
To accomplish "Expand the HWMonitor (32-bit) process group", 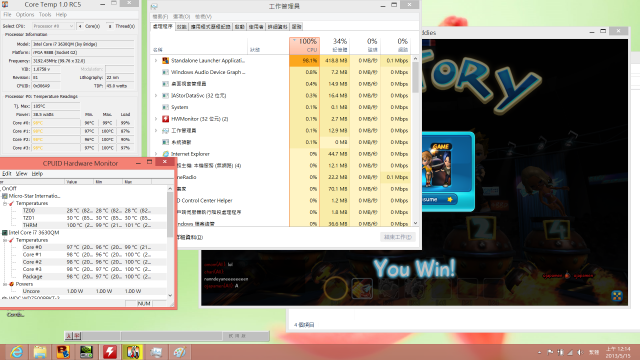I will [156, 119].
